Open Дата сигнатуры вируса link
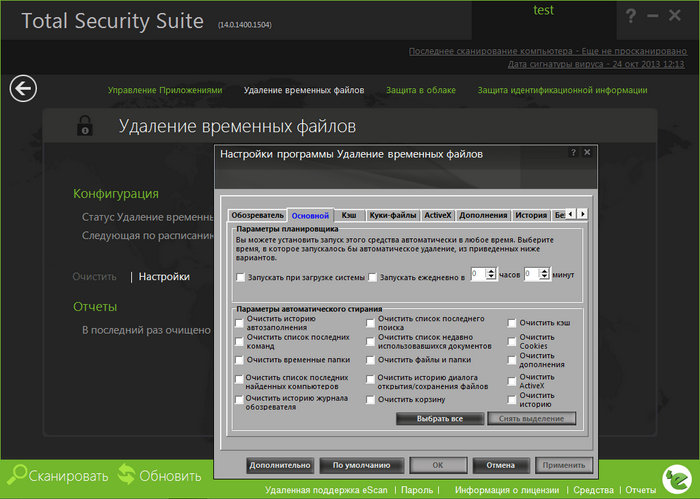 [596, 64]
